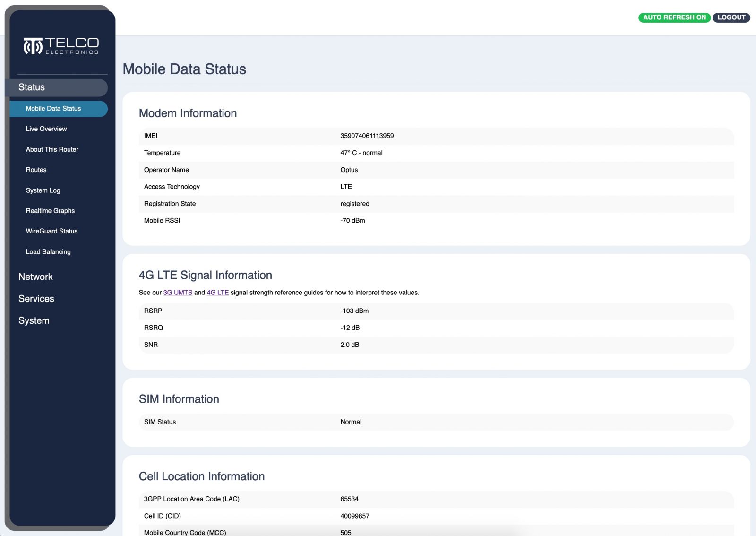Go to About This Router
Viewport: 756px width, 536px height.
(52, 149)
